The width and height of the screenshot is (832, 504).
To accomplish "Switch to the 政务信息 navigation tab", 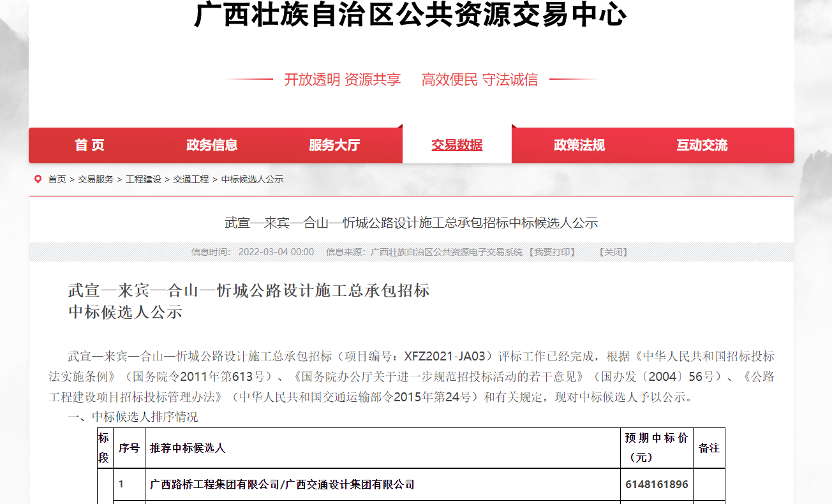I will (212, 145).
